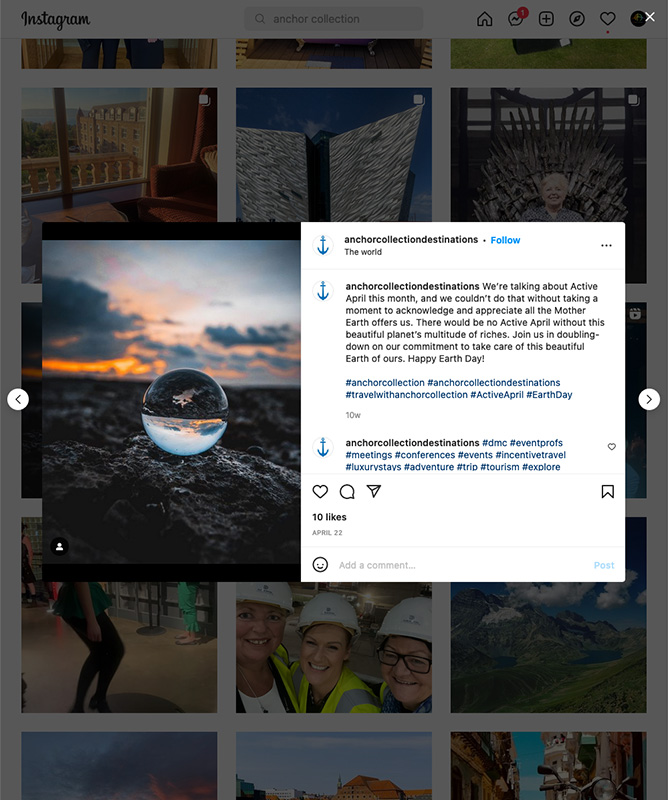Open the Iron Throne photo thumbnail
The width and height of the screenshot is (668, 800).
(x=548, y=155)
